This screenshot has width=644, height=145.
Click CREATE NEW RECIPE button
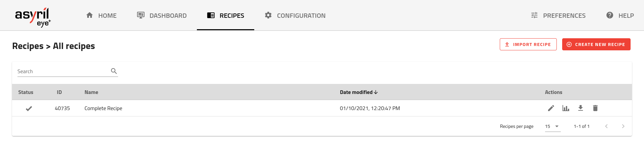[596, 44]
